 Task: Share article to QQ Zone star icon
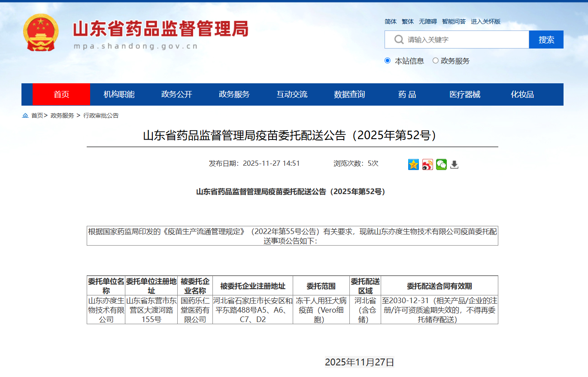pos(413,164)
